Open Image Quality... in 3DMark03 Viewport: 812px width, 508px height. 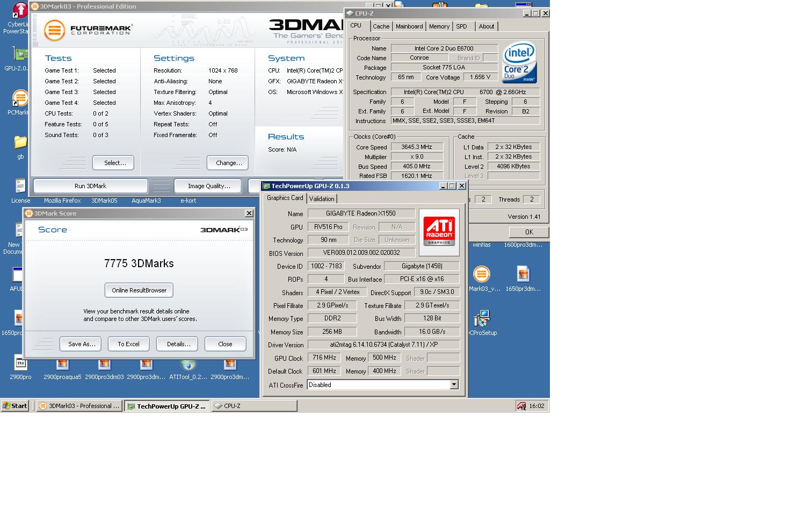coord(209,186)
